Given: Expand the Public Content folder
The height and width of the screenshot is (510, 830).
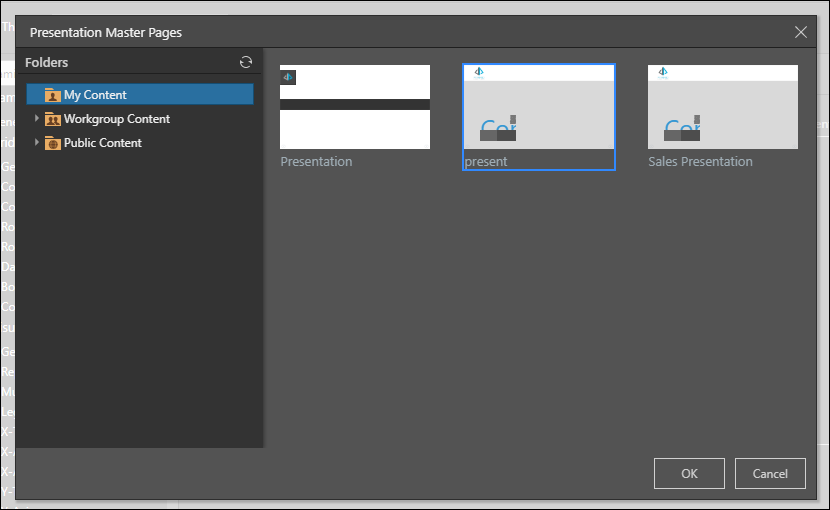Looking at the screenshot, I should pos(37,143).
